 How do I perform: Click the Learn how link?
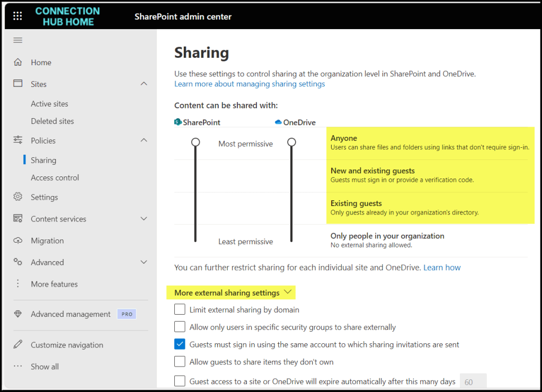coord(442,268)
